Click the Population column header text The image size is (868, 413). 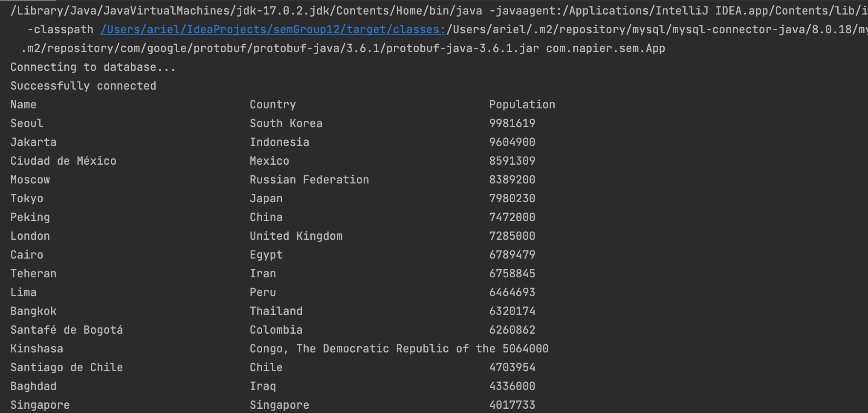[522, 105]
